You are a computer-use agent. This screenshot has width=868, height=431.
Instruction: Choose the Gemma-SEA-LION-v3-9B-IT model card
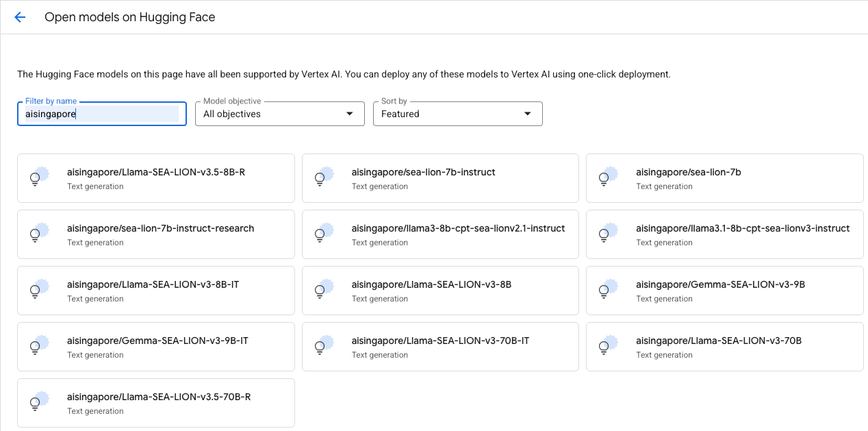[x=157, y=347]
